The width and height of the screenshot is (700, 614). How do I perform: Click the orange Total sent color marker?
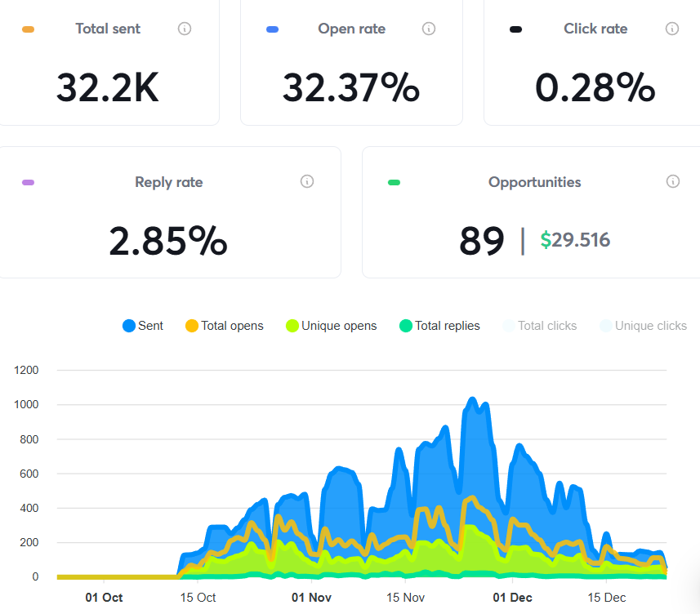click(28, 29)
